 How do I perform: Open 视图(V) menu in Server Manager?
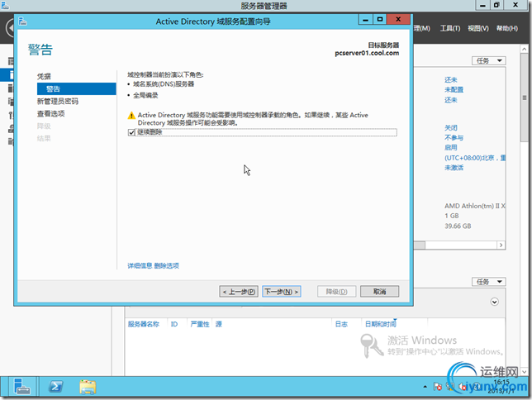coord(478,28)
